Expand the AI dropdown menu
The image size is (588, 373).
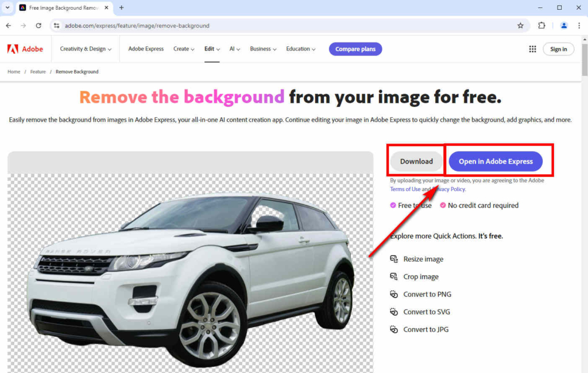coord(234,49)
